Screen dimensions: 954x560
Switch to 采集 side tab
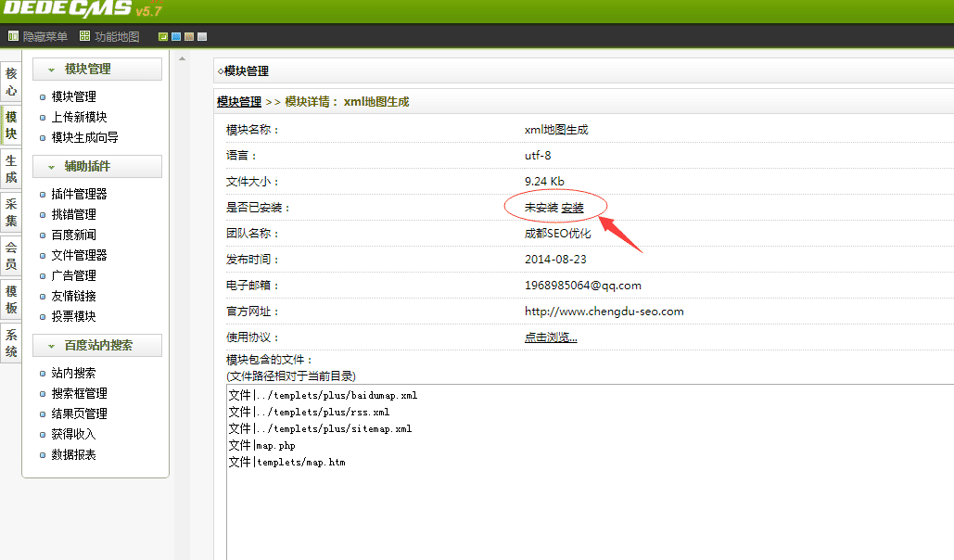coord(11,212)
